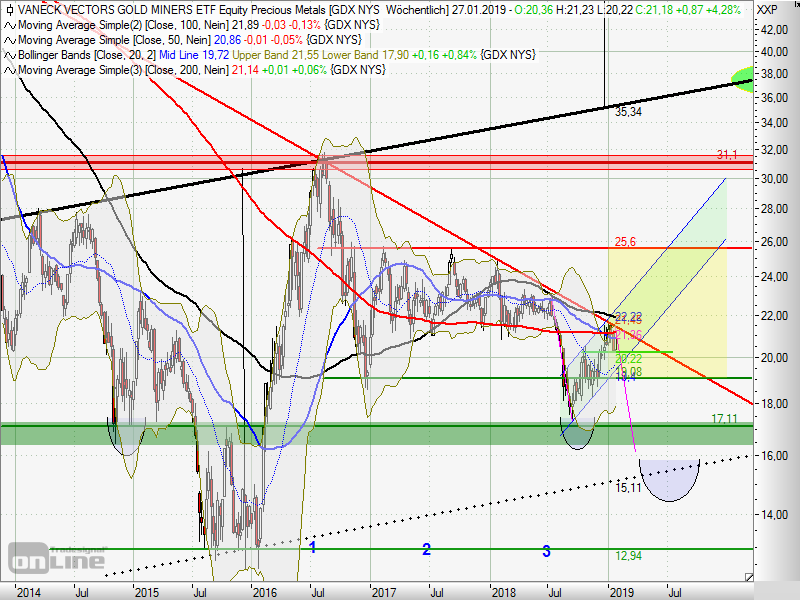
Task: Click the 25,6 horizontal line label
Action: (x=625, y=241)
